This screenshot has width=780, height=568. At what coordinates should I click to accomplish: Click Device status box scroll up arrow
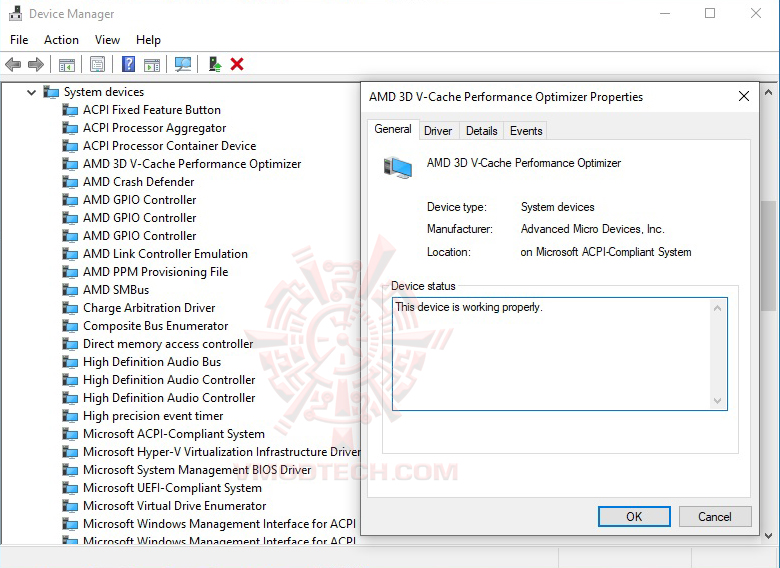click(x=717, y=308)
